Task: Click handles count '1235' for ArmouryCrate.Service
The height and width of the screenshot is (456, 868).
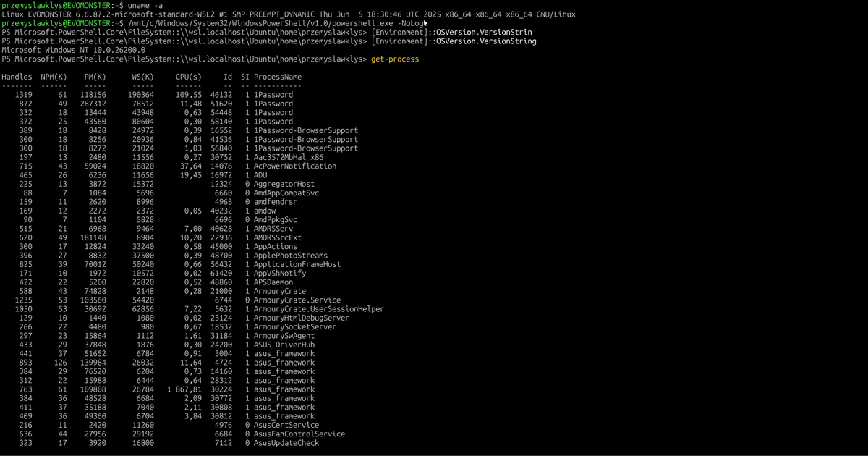Action: 24,300
